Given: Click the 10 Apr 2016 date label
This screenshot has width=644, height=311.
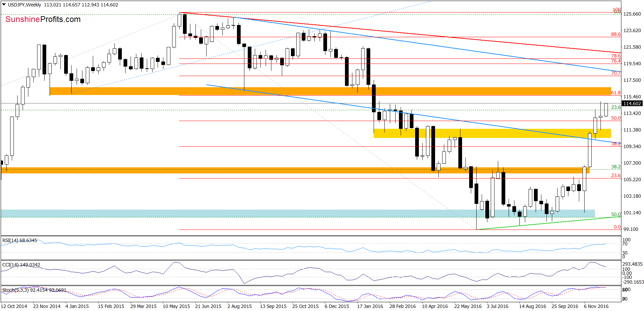Looking at the screenshot, I should point(435,306).
